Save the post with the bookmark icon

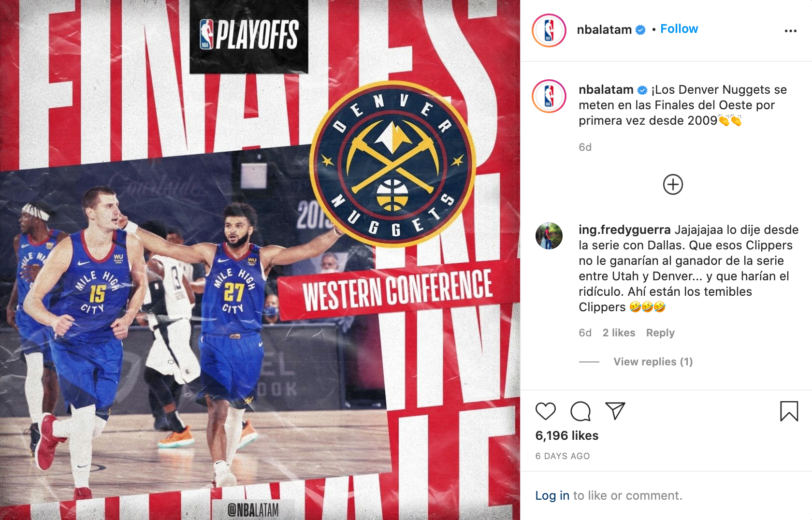(x=789, y=411)
